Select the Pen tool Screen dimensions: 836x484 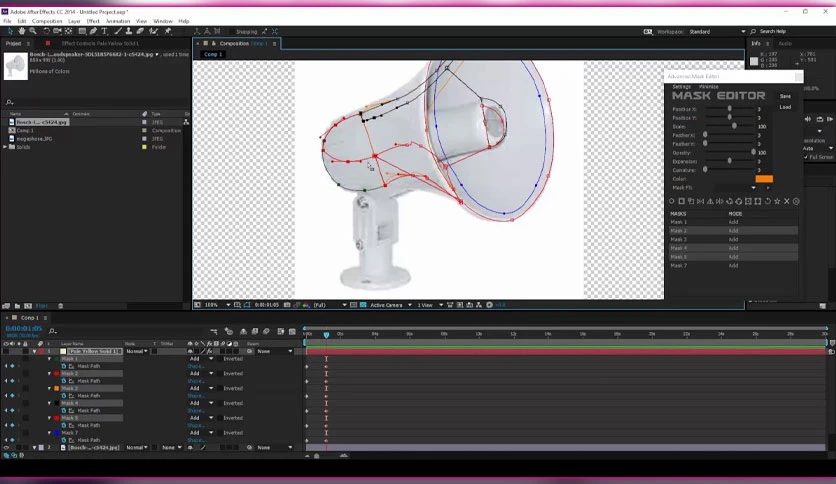[93, 31]
